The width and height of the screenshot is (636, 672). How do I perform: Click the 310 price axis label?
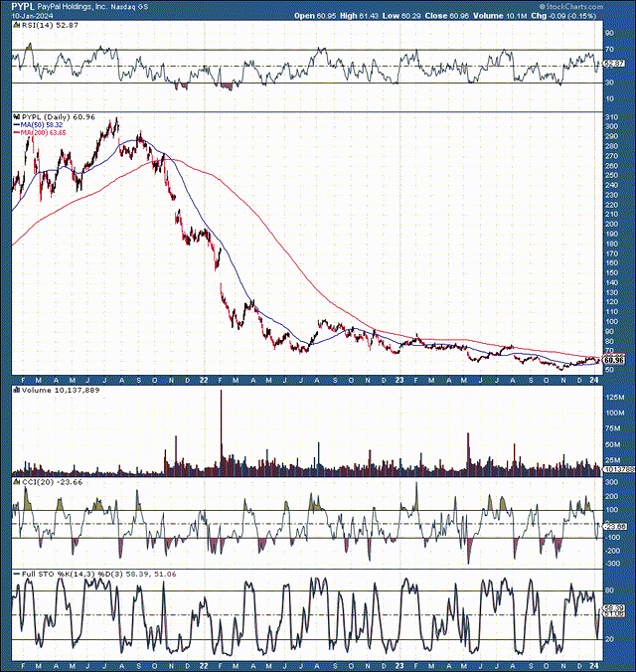(611, 117)
